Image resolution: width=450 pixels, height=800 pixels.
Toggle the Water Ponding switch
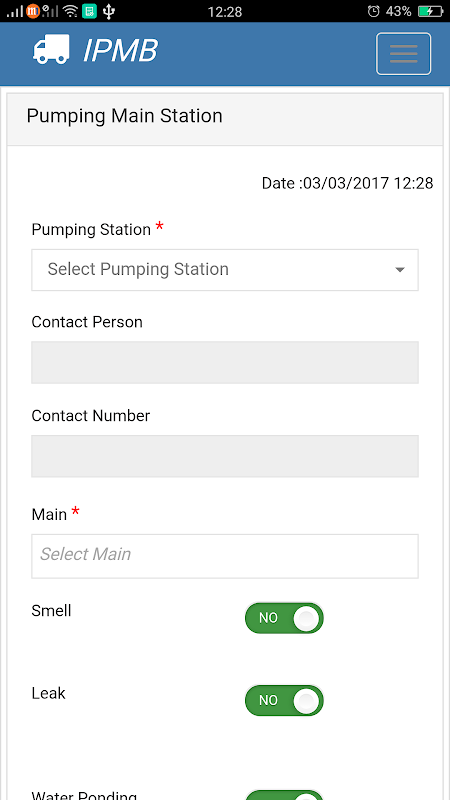[284, 795]
